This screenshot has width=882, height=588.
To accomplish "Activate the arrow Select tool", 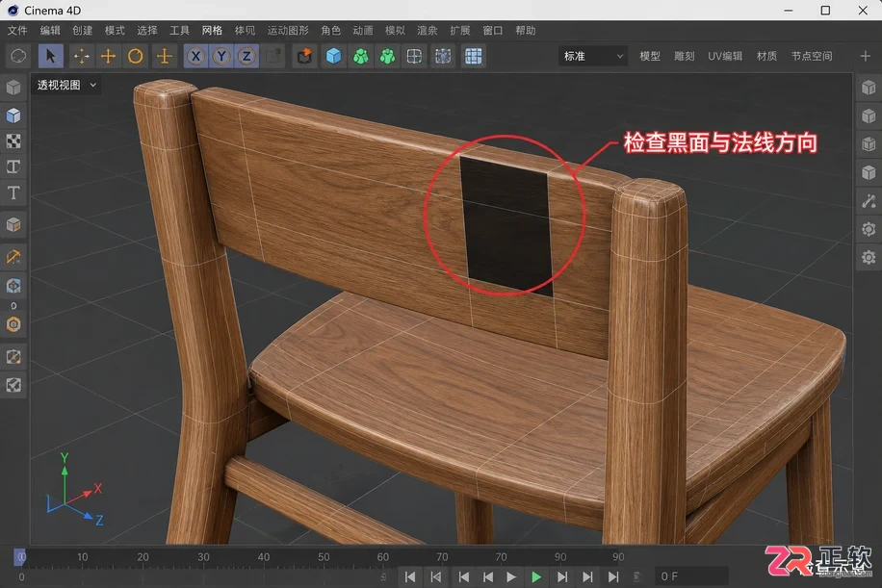I will pos(51,56).
